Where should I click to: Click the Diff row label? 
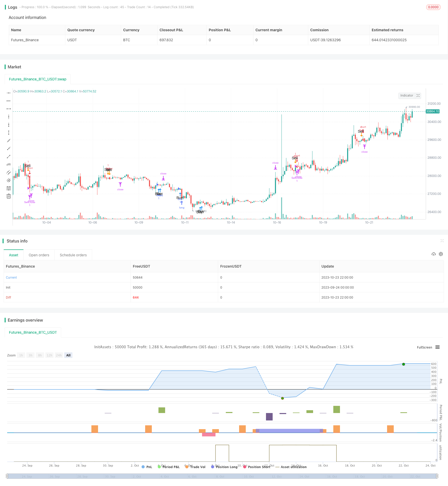(8, 298)
